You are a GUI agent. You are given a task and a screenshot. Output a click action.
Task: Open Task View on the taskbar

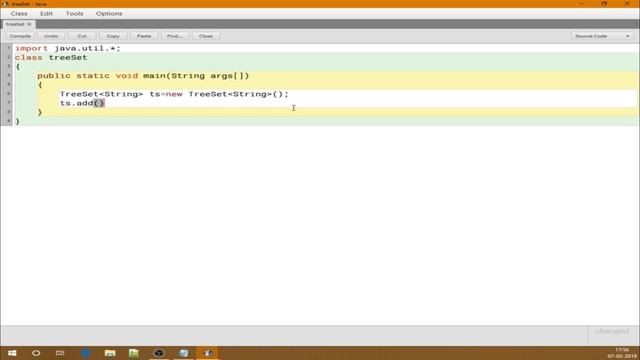60,353
